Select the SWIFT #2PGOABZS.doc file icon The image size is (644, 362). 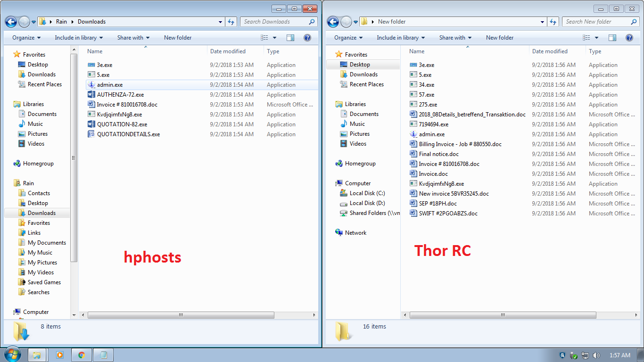413,214
